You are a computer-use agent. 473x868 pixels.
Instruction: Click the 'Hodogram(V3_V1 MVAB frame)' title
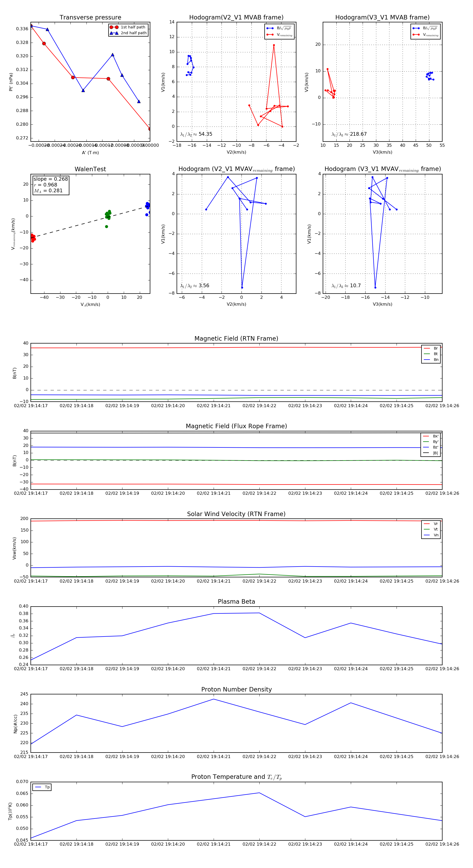tap(382, 18)
